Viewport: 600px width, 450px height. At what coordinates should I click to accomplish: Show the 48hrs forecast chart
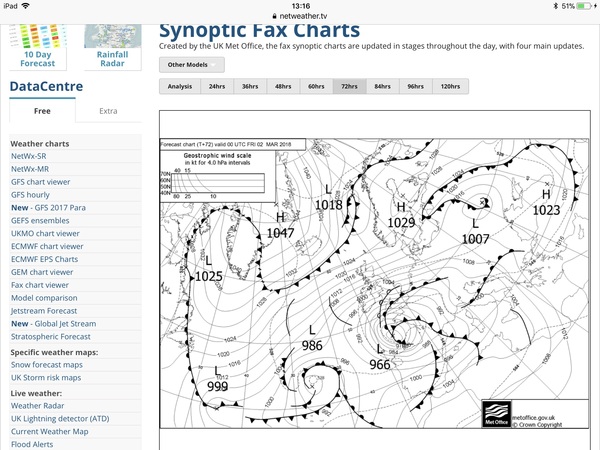click(x=283, y=87)
